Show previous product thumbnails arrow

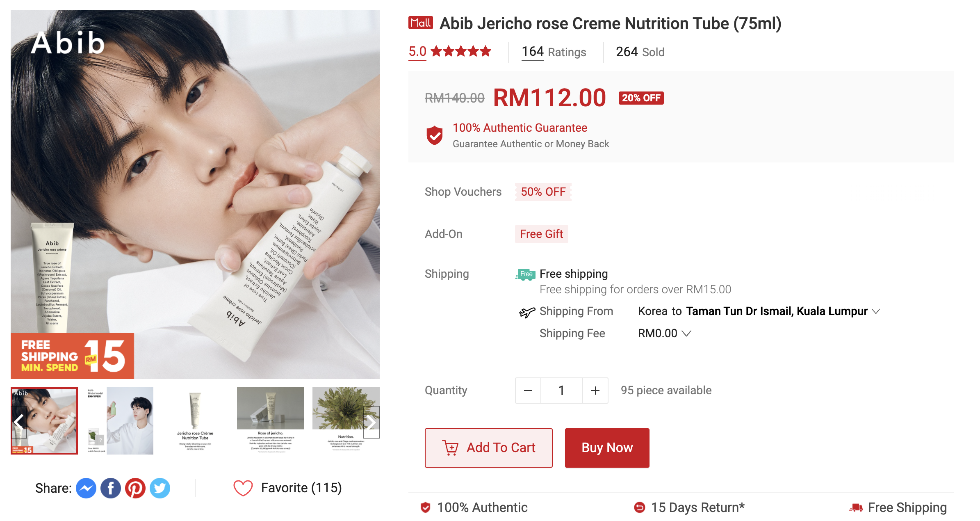click(19, 422)
